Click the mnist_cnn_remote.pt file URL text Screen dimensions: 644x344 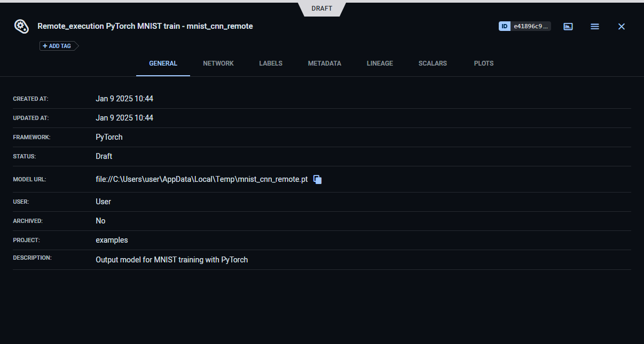coord(201,180)
